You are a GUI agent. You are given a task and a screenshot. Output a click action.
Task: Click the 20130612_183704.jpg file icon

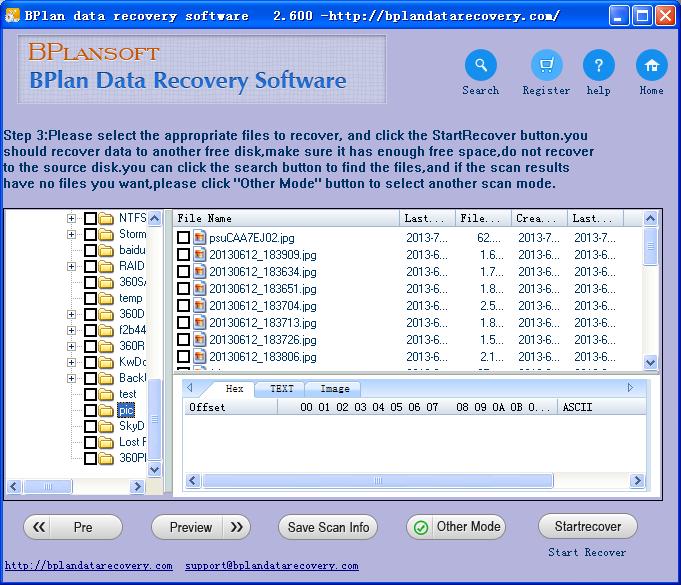click(199, 306)
